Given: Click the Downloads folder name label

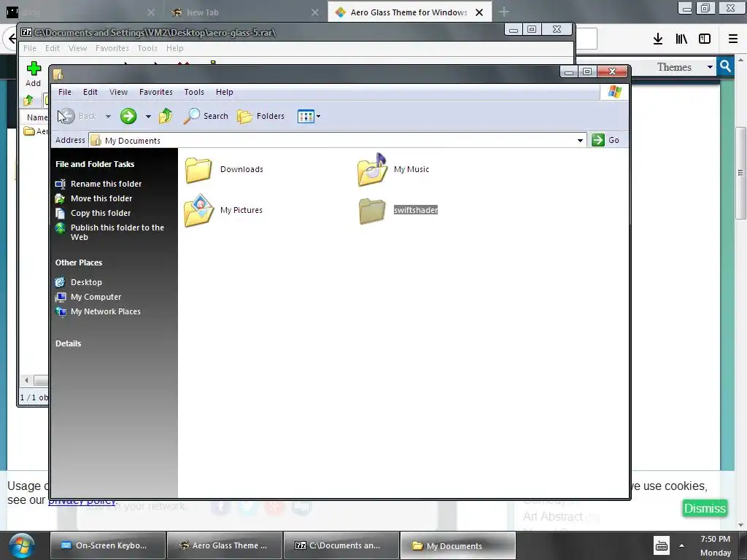Looking at the screenshot, I should pos(241,169).
